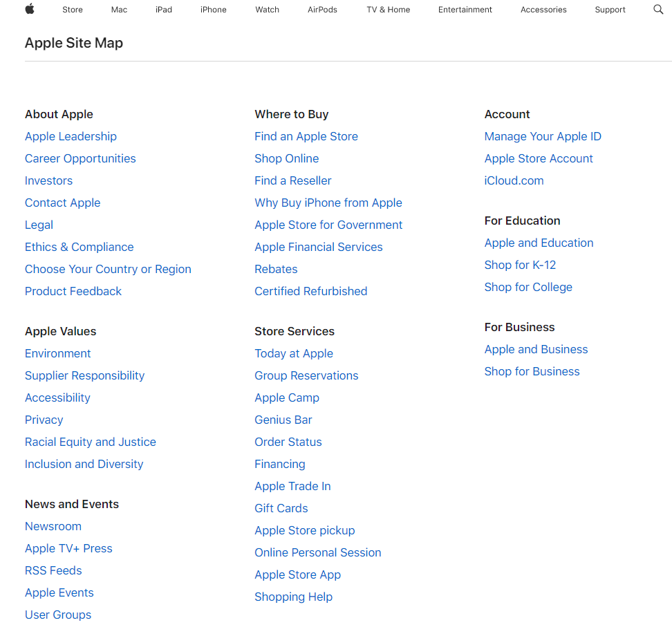672x636 pixels.
Task: Select Support in the top menu
Action: pyautogui.click(x=610, y=10)
